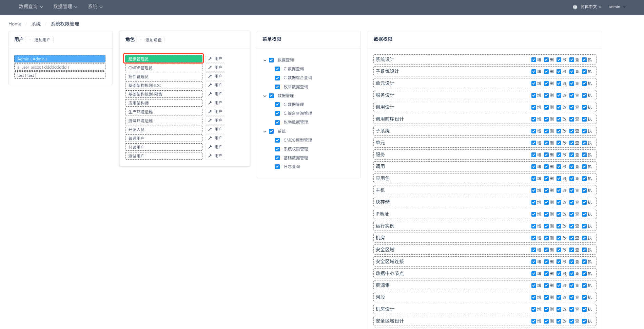Select user test ( test )
The image size is (644, 329).
(60, 75)
